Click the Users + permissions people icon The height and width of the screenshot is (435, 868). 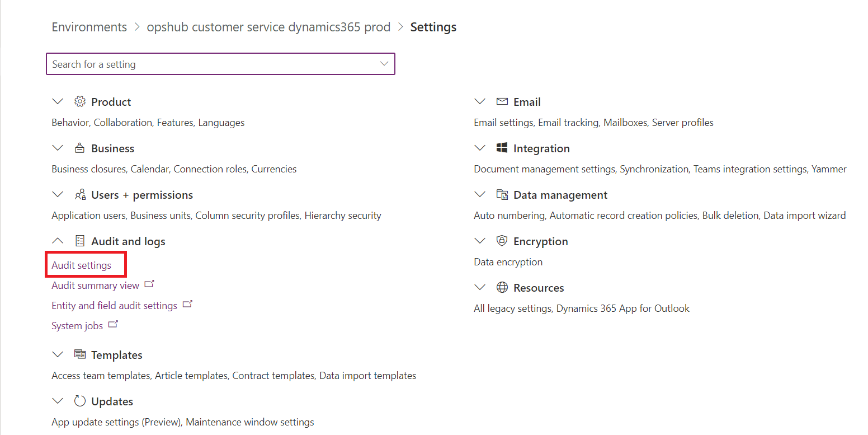tap(80, 195)
